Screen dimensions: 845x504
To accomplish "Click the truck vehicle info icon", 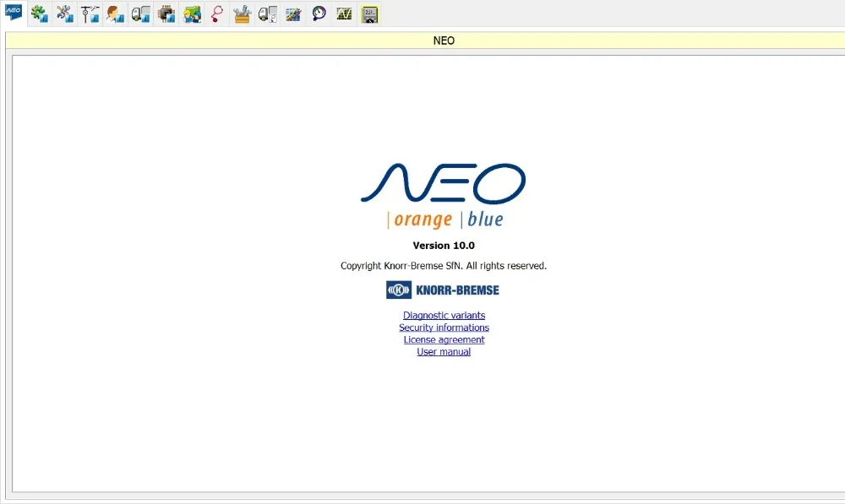I will [141, 14].
